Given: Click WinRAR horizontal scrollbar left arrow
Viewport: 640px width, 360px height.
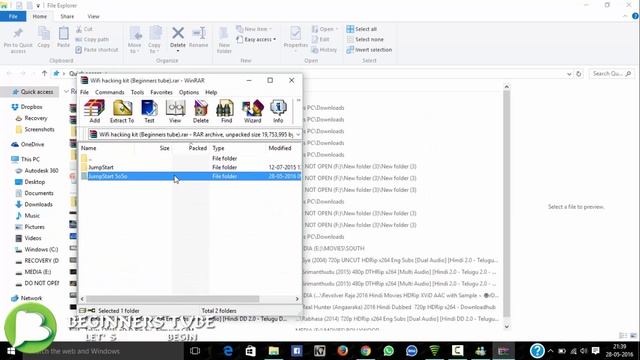Looking at the screenshot, I should [x=82, y=299].
